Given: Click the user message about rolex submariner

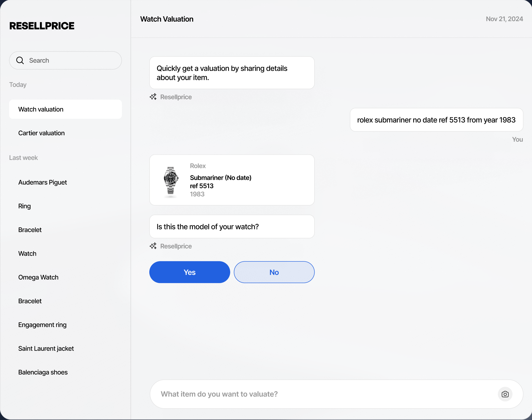Looking at the screenshot, I should 436,120.
